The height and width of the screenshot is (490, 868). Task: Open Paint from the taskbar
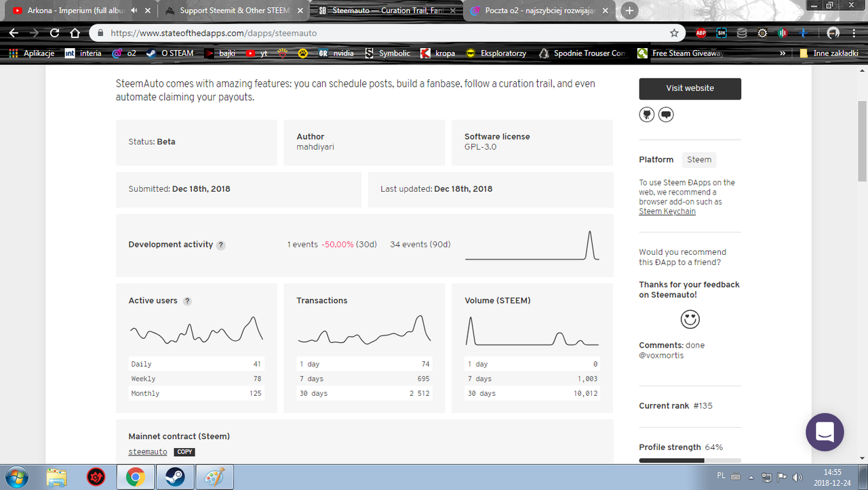[x=215, y=478]
